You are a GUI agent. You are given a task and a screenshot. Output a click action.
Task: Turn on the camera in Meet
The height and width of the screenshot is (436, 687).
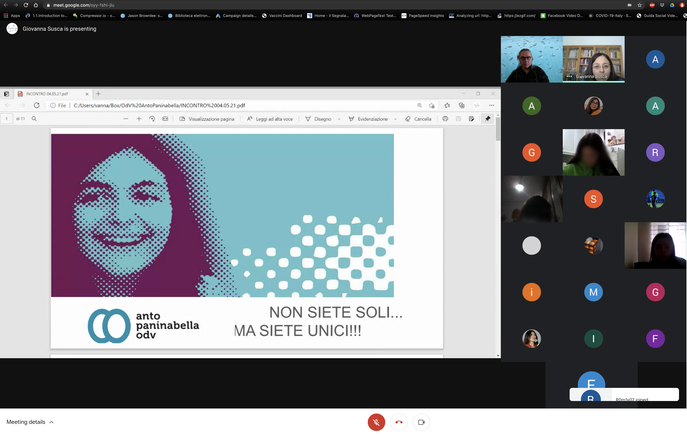pyautogui.click(x=421, y=422)
